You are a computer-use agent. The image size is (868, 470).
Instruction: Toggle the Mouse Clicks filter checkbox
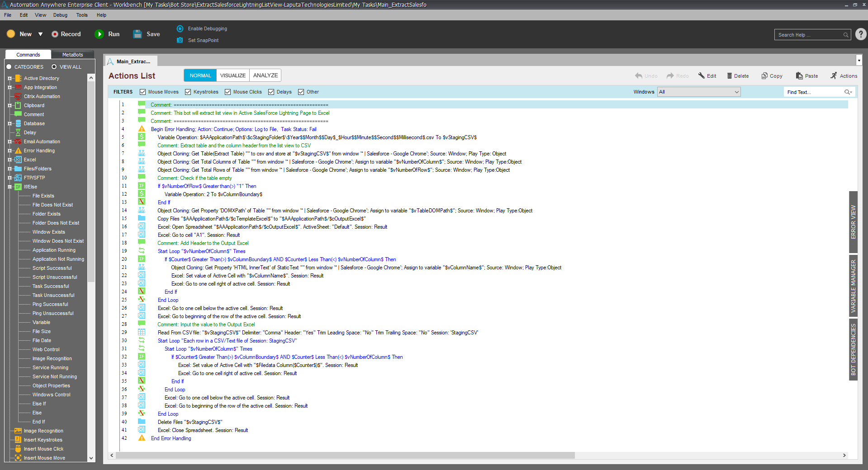coord(228,92)
